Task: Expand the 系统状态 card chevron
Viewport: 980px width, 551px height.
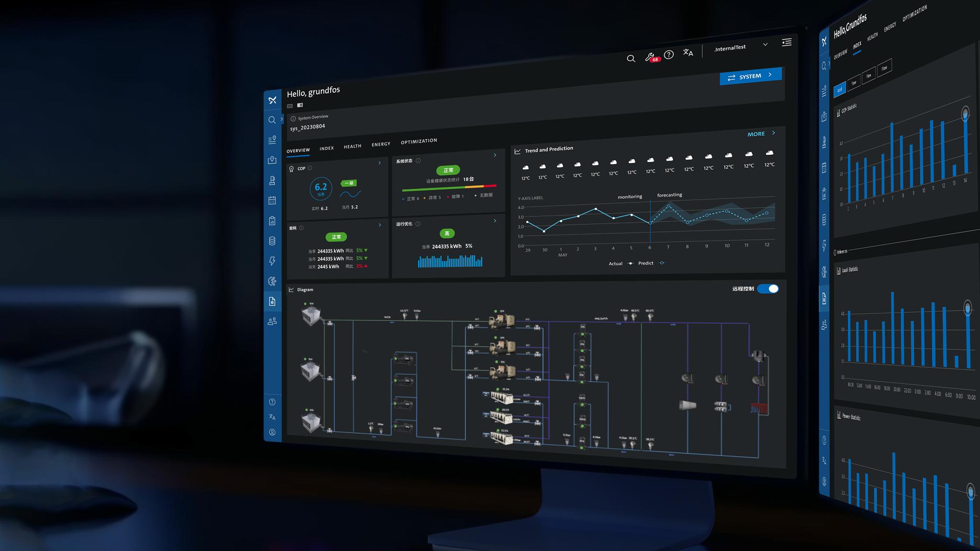Action: [x=495, y=155]
